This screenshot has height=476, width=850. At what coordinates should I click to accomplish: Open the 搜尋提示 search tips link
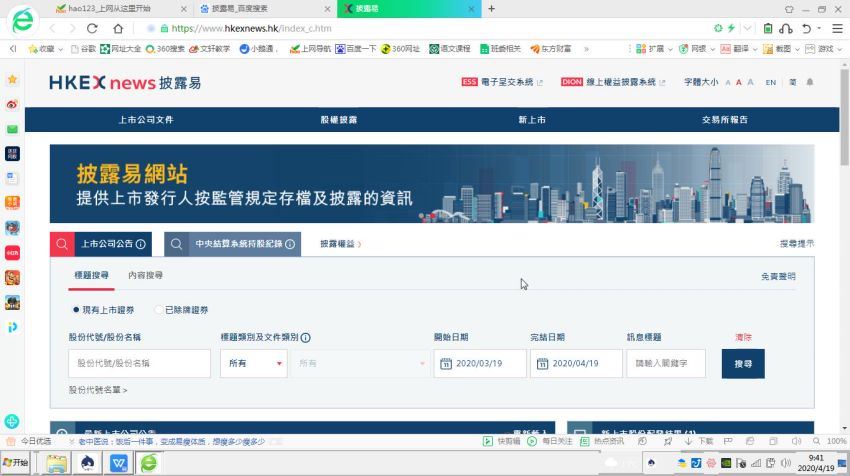(x=796, y=244)
